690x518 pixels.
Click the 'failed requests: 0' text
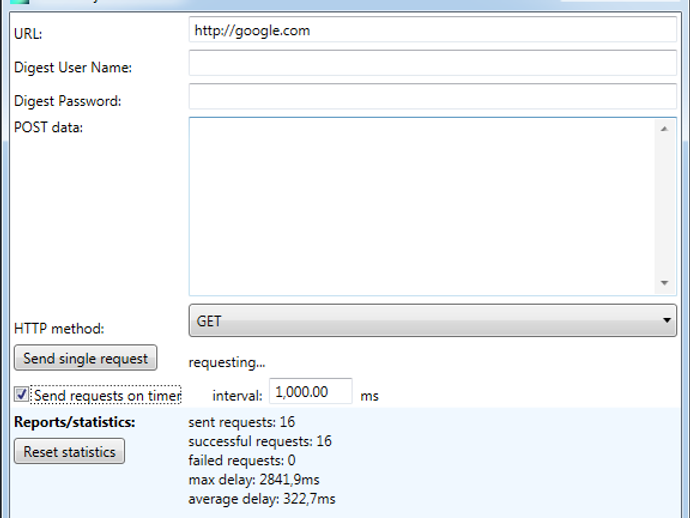coord(242,460)
